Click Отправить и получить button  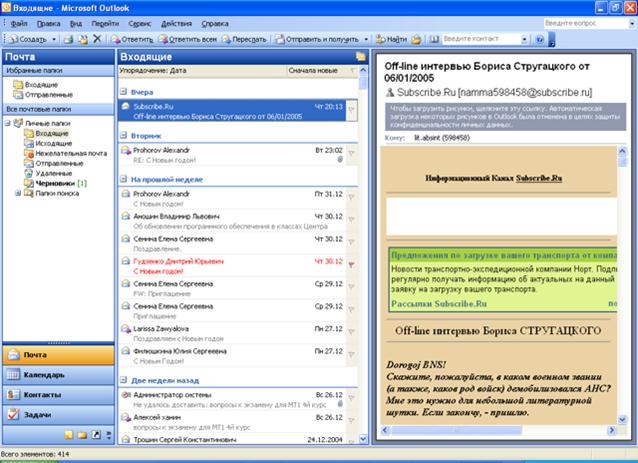(317, 39)
